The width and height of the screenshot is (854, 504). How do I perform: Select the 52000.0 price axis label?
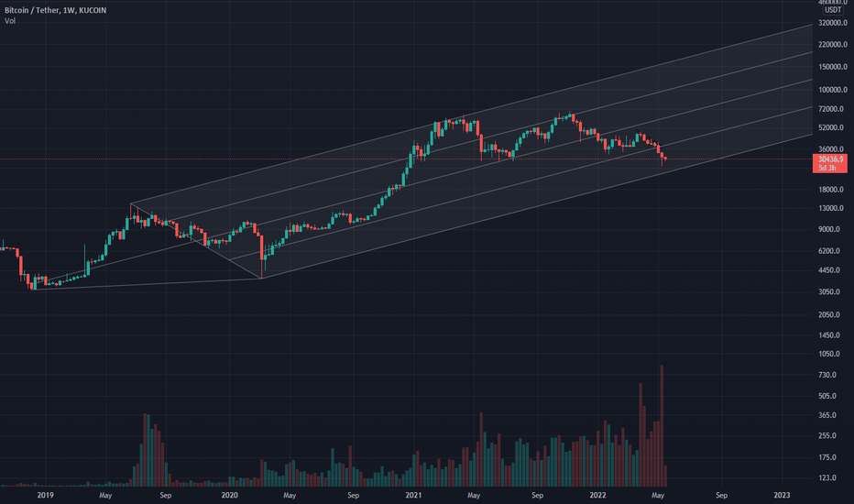point(831,128)
